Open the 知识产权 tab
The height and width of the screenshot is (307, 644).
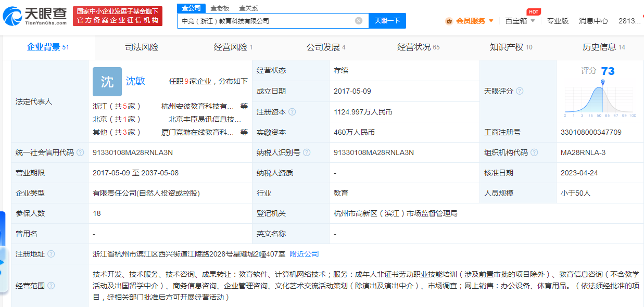pos(511,47)
